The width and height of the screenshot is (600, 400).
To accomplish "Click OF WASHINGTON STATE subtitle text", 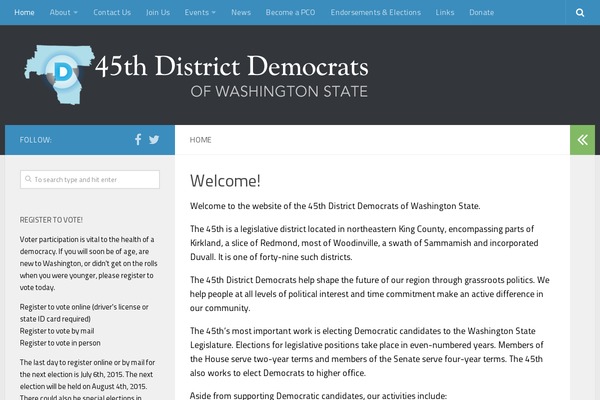I will point(279,92).
